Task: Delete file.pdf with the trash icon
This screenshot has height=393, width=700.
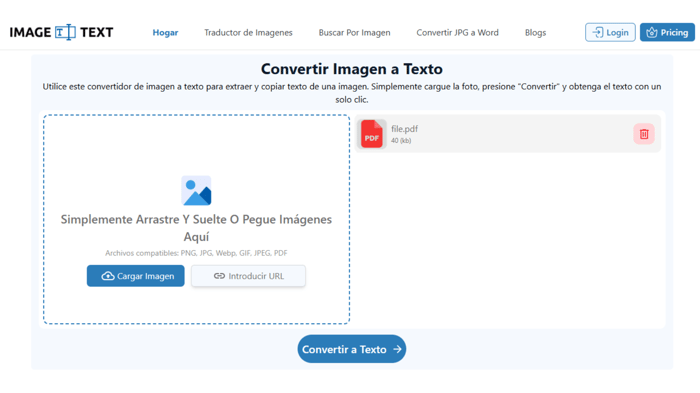Action: pos(644,134)
